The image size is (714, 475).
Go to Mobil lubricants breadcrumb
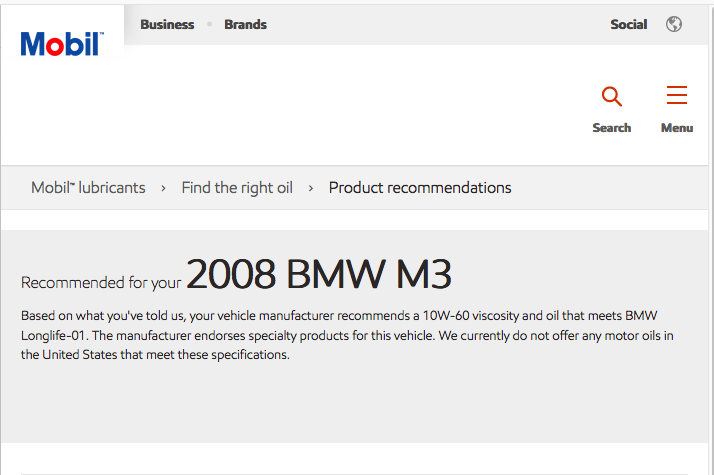(88, 188)
